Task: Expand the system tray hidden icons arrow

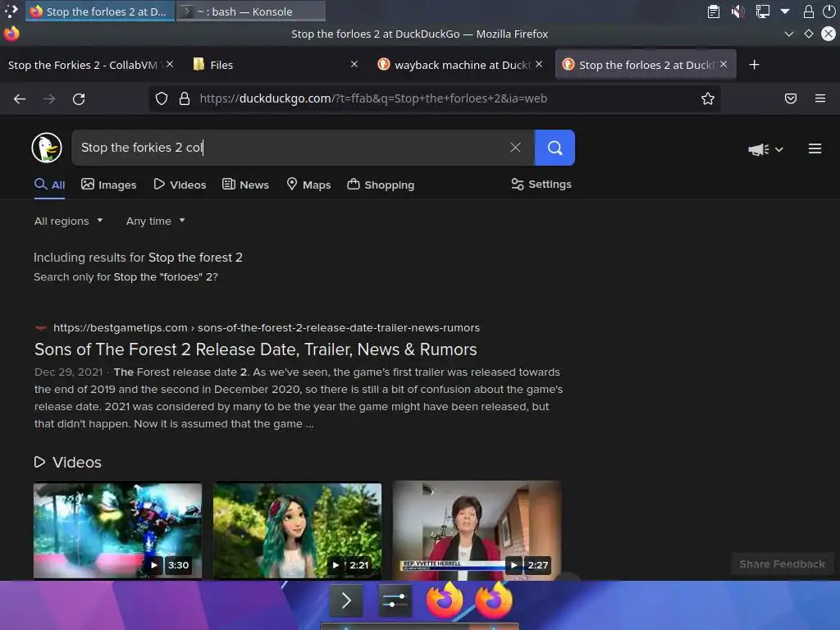Action: point(785,11)
